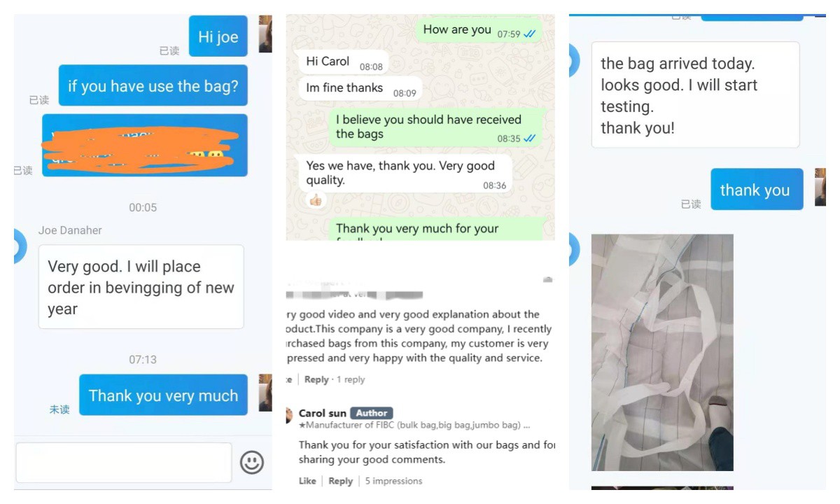The image size is (840, 504).
Task: Click the message text input box
Action: pos(124,463)
